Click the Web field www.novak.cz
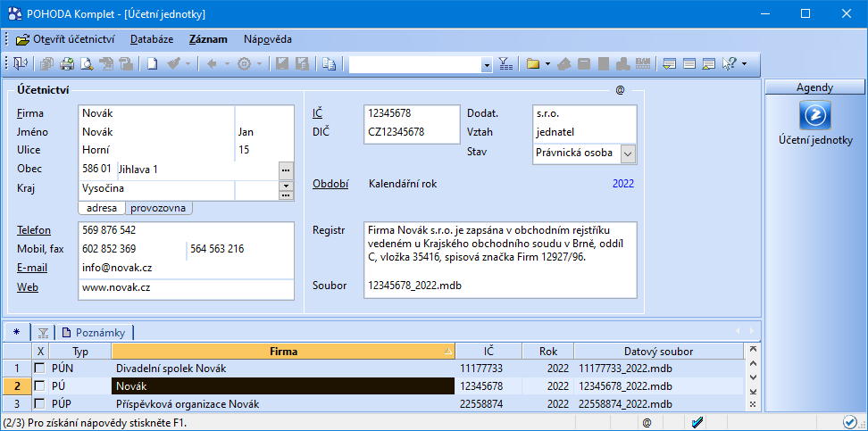868x431 pixels. tap(186, 287)
